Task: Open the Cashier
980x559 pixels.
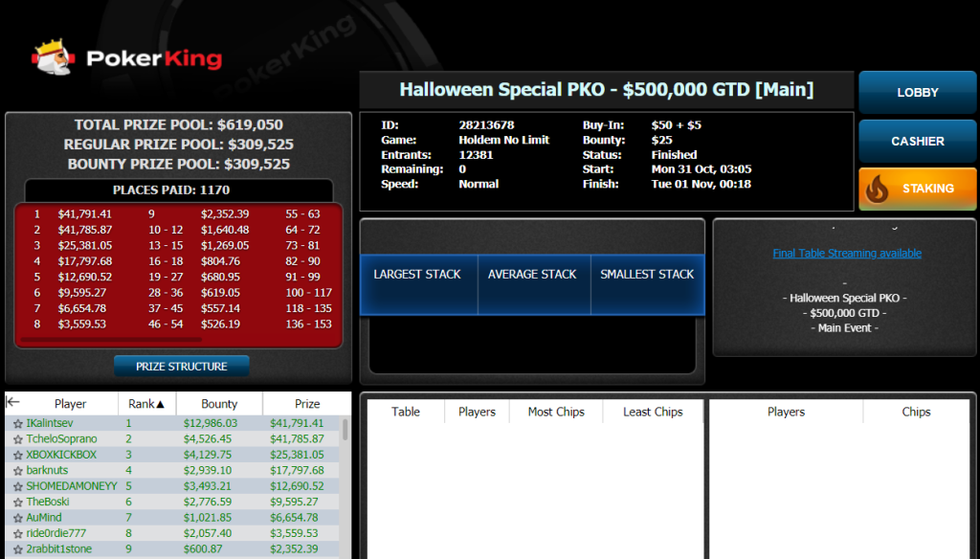Action: [x=917, y=141]
